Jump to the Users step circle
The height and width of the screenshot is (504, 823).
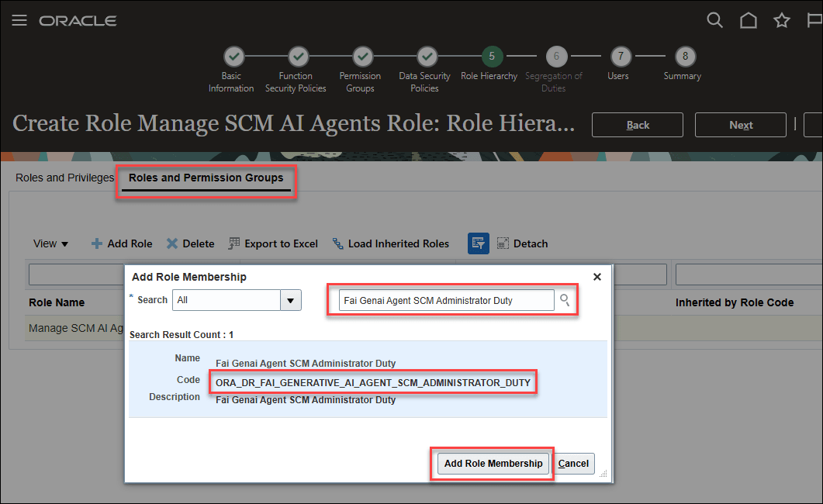pyautogui.click(x=620, y=56)
